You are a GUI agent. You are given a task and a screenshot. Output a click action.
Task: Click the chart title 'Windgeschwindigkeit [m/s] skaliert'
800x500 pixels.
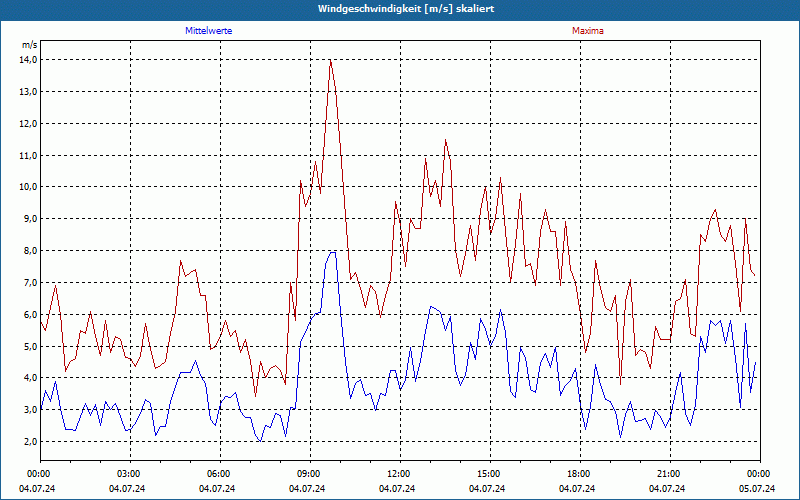click(406, 9)
